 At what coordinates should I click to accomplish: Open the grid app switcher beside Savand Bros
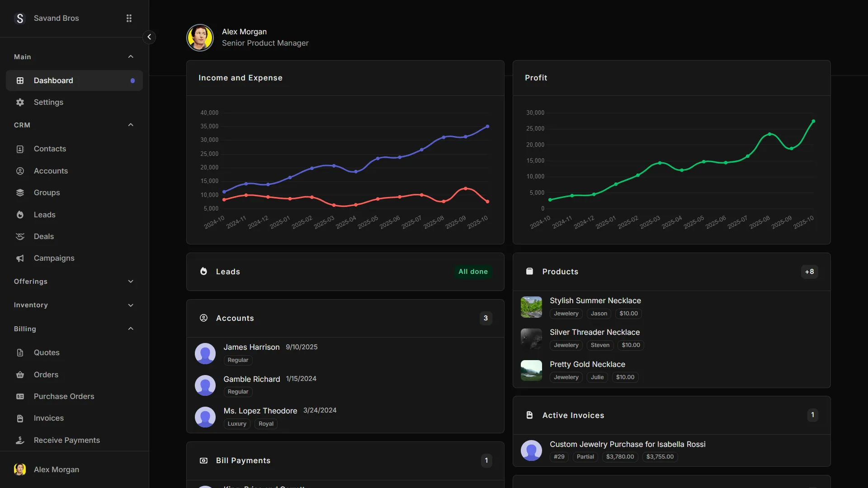coord(129,18)
